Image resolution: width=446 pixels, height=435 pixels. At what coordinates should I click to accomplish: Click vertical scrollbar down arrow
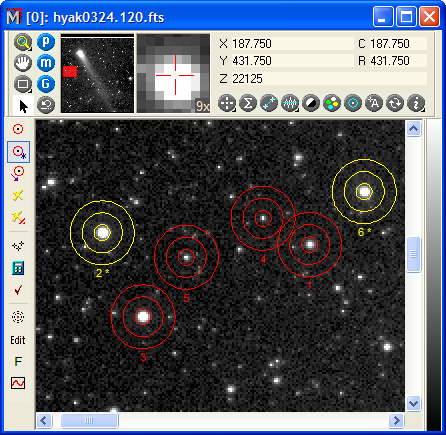[x=414, y=404]
